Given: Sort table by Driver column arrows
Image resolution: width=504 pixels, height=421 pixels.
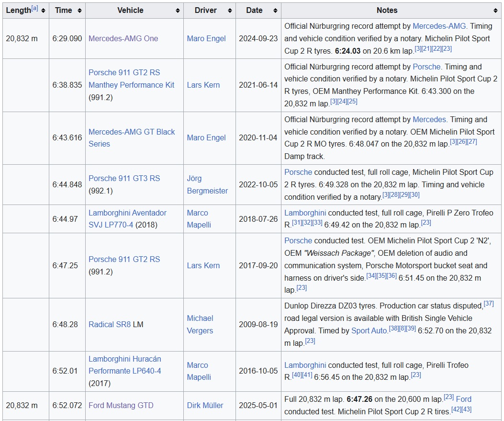Looking at the screenshot, I should (229, 11).
